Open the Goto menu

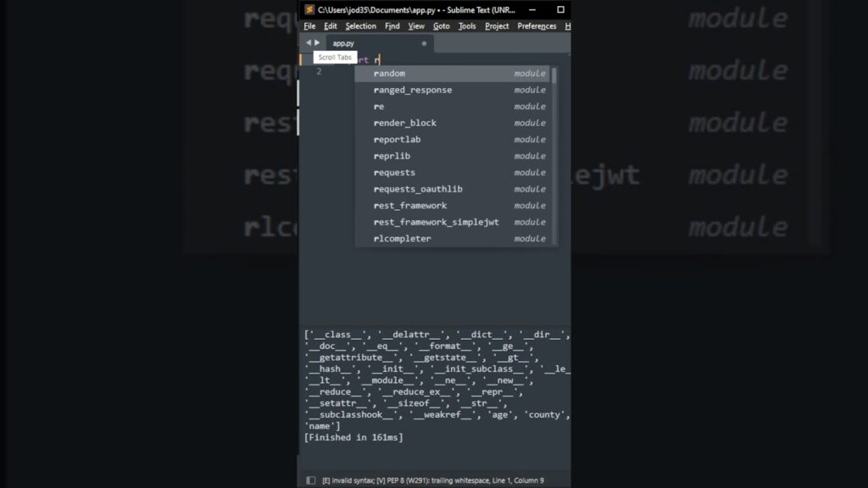point(442,26)
